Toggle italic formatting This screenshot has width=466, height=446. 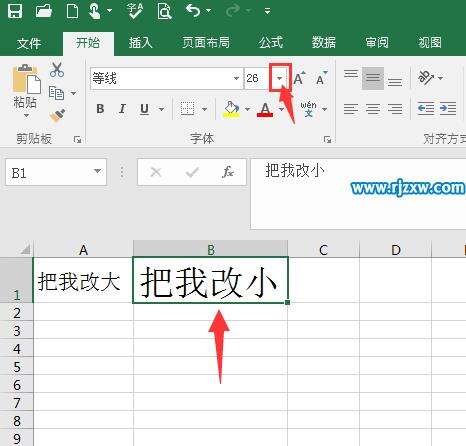point(122,109)
